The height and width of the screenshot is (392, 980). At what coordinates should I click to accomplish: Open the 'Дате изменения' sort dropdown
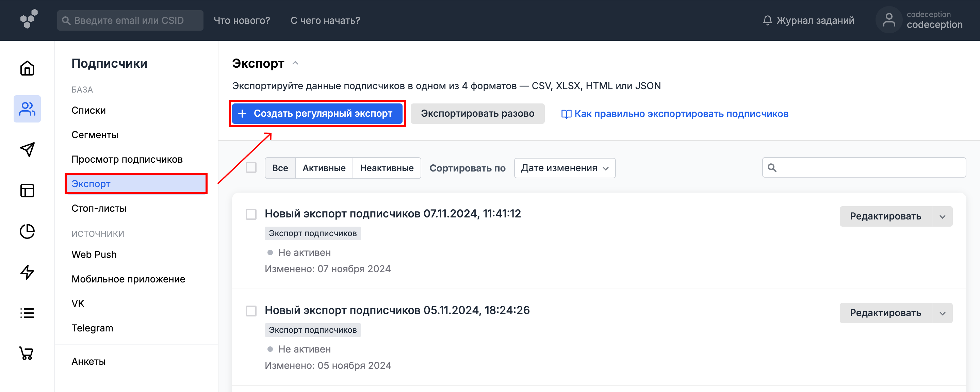pos(565,168)
